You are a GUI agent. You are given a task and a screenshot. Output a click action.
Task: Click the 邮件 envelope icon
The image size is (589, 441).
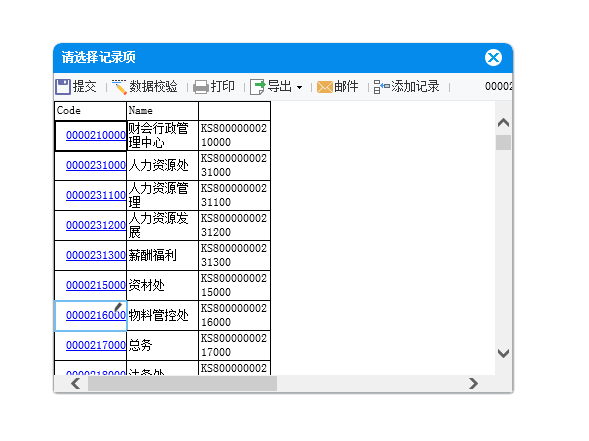point(325,87)
